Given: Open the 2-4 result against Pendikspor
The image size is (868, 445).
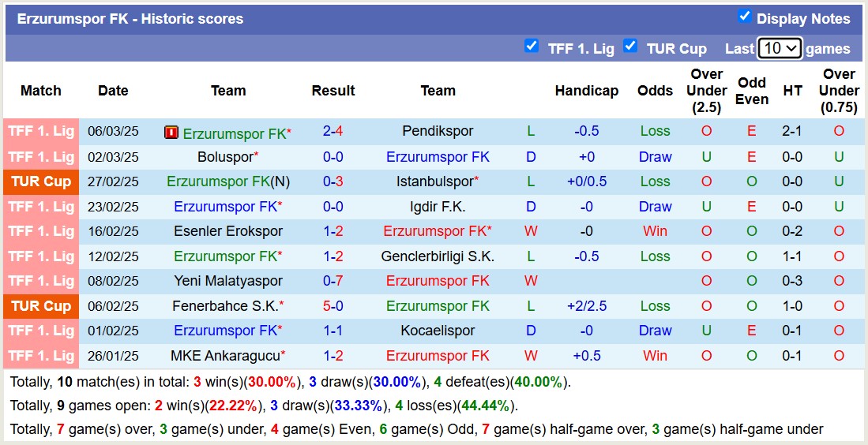Looking at the screenshot, I should [x=333, y=132].
